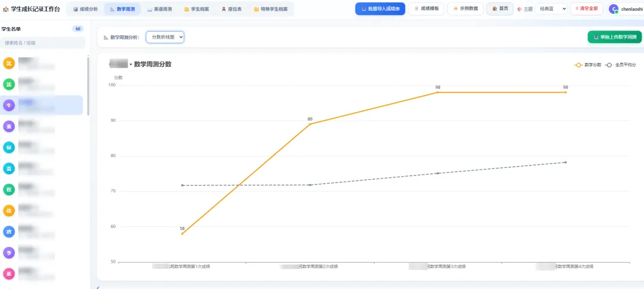Switch to the 成绩分析 tab
The height and width of the screenshot is (289, 644).
coord(85,9)
